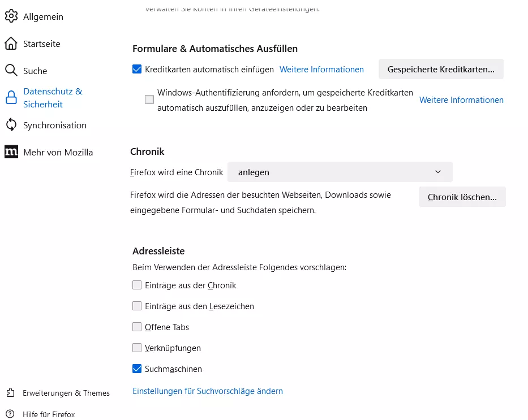The height and width of the screenshot is (420, 528).
Task: Click the Synchronisation arrows icon
Action: pos(11,125)
